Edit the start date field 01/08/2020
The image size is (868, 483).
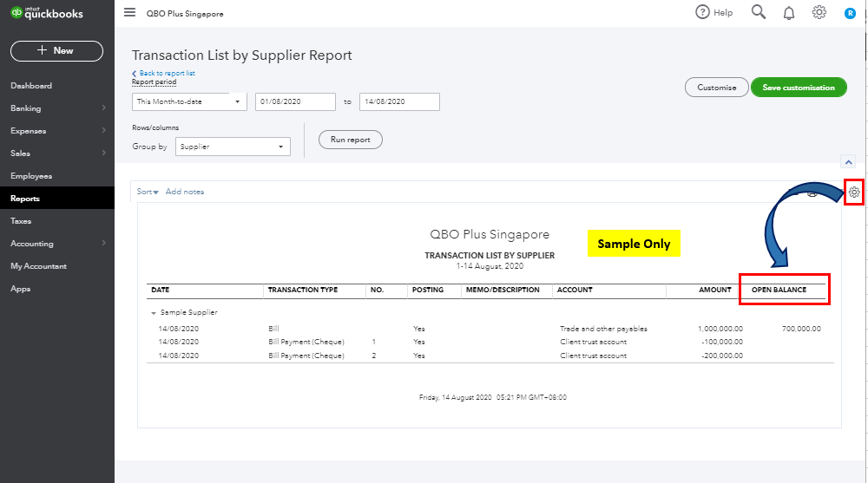[x=295, y=101]
